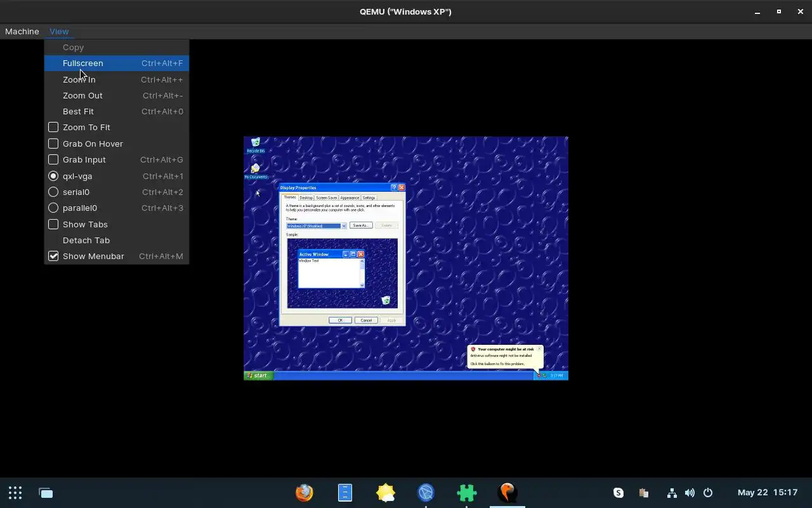This screenshot has height=508, width=812.
Task: Click the volume speaker tray icon
Action: coord(690,493)
